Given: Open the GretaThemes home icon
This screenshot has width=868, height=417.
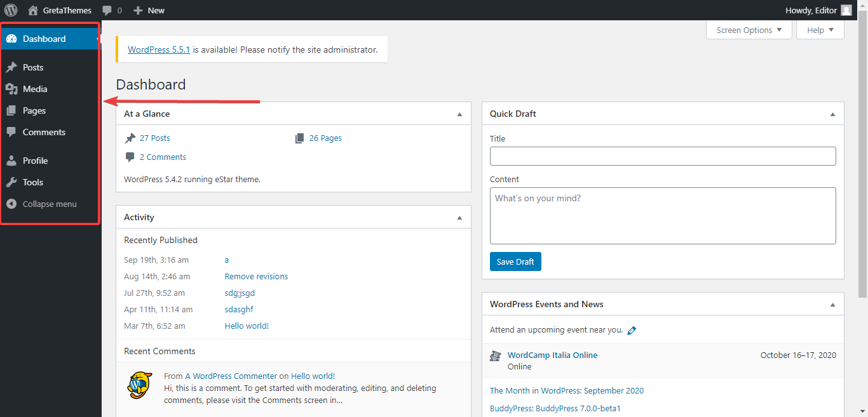Looking at the screenshot, I should [x=33, y=10].
